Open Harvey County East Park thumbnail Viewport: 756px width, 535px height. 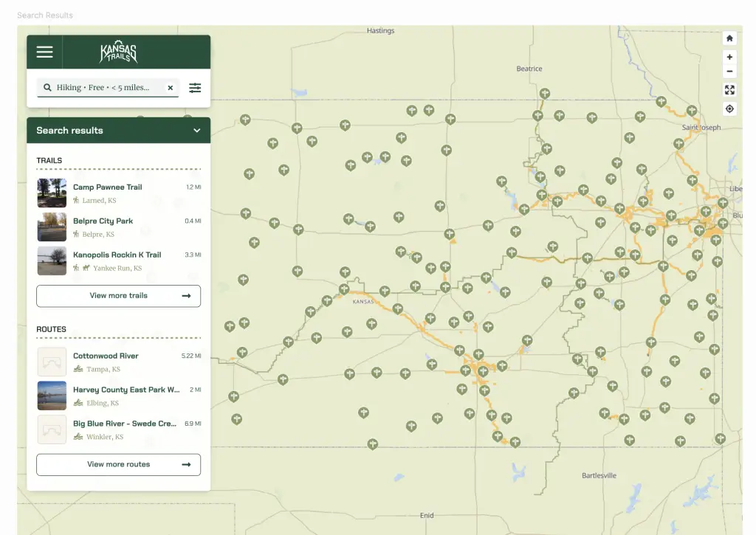tap(52, 396)
